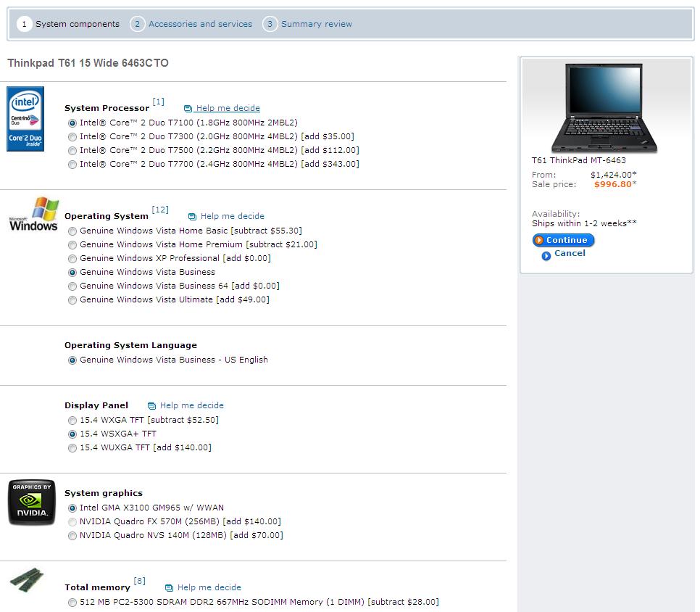This screenshot has height=612, width=700.
Task: Click the T61 ThinkPad MT-6463 name
Action: point(578,160)
